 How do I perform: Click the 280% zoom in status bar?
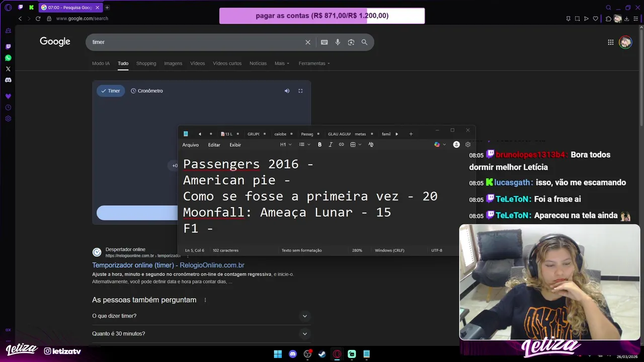click(357, 250)
